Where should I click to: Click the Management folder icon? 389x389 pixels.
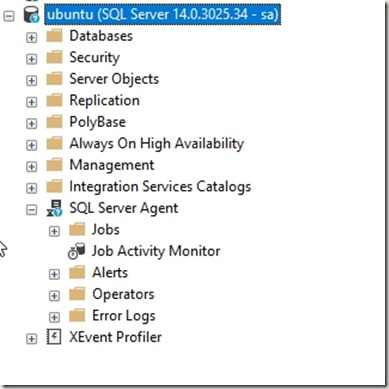(54, 165)
